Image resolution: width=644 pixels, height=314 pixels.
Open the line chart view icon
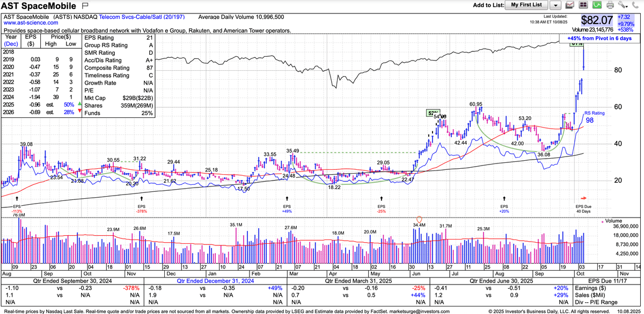tap(570, 5)
